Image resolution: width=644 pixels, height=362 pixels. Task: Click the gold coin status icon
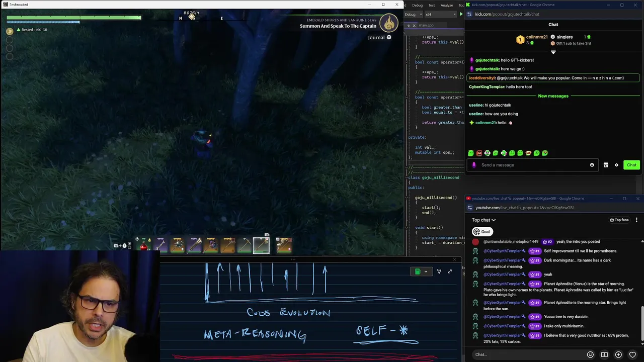point(10,31)
